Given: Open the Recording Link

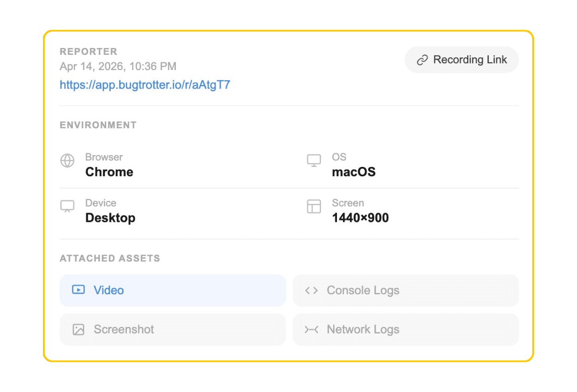Looking at the screenshot, I should pyautogui.click(x=462, y=59).
